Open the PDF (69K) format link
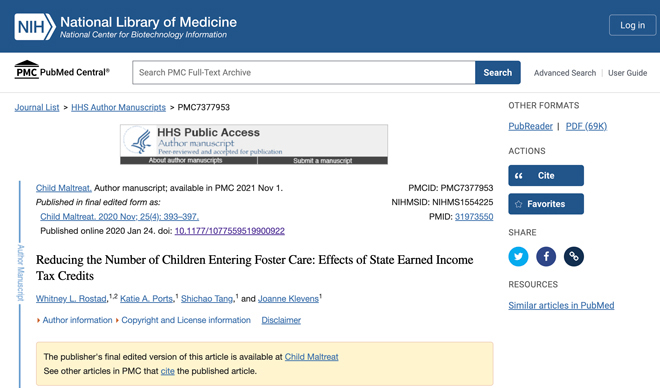The width and height of the screenshot is (660, 388). point(586,126)
